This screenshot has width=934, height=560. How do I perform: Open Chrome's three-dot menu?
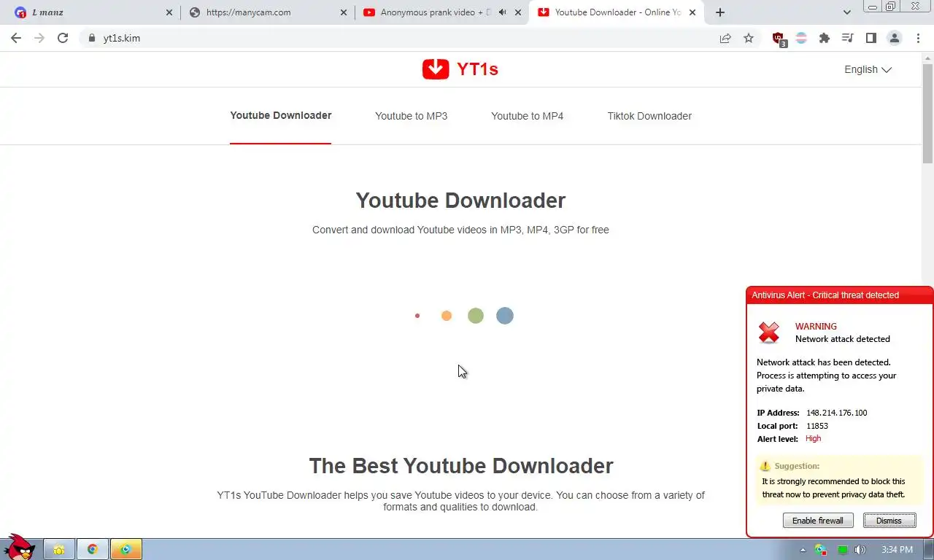tap(918, 38)
